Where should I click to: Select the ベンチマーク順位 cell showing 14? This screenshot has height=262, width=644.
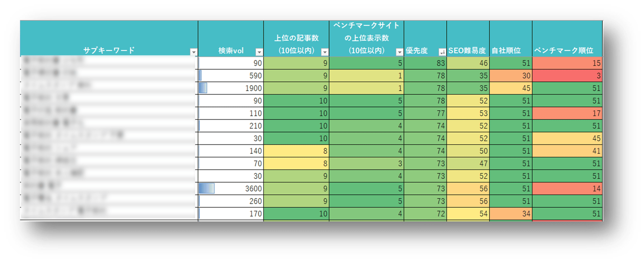(x=567, y=189)
